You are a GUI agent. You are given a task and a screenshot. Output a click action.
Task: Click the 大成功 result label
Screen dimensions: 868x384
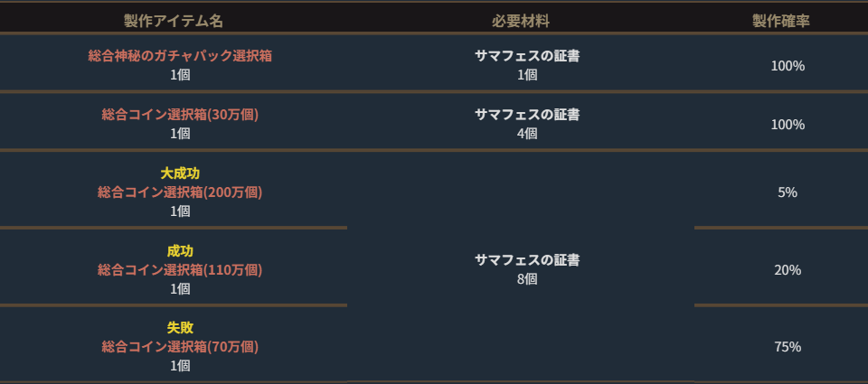click(x=180, y=173)
